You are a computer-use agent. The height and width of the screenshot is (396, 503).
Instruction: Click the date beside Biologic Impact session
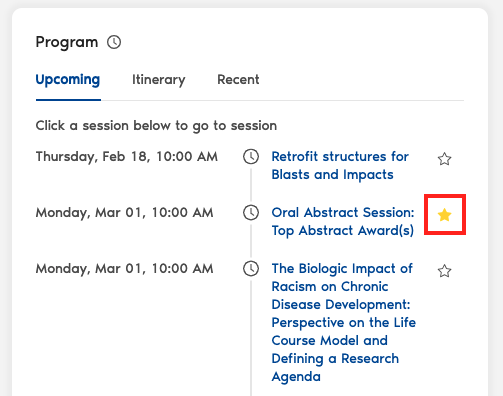pos(124,269)
